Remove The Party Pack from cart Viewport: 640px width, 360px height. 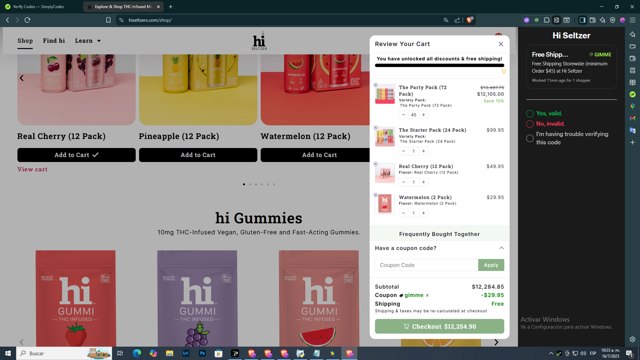click(x=376, y=85)
